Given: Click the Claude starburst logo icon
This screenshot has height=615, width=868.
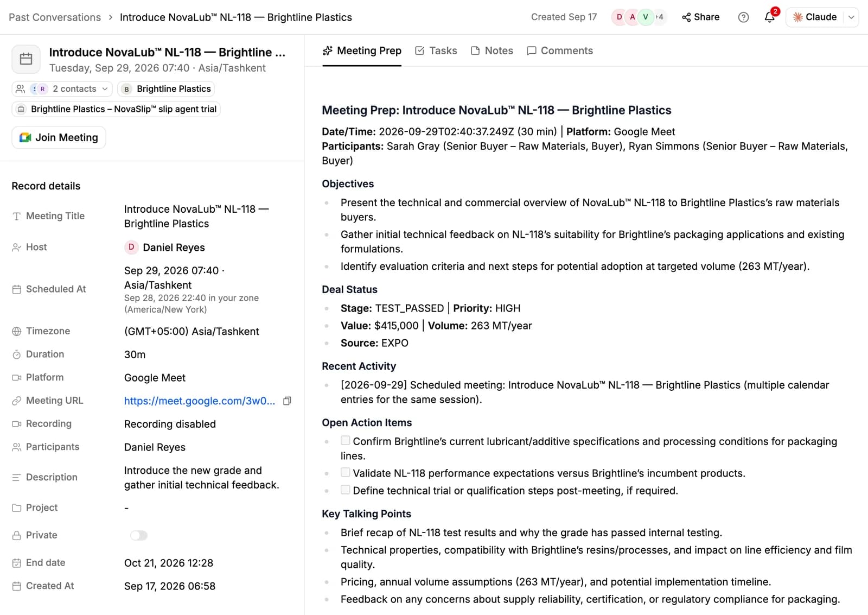Looking at the screenshot, I should point(797,17).
